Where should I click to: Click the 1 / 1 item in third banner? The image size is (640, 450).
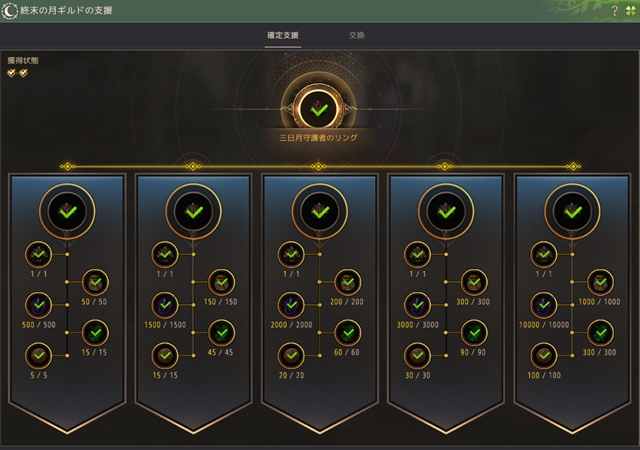click(291, 254)
